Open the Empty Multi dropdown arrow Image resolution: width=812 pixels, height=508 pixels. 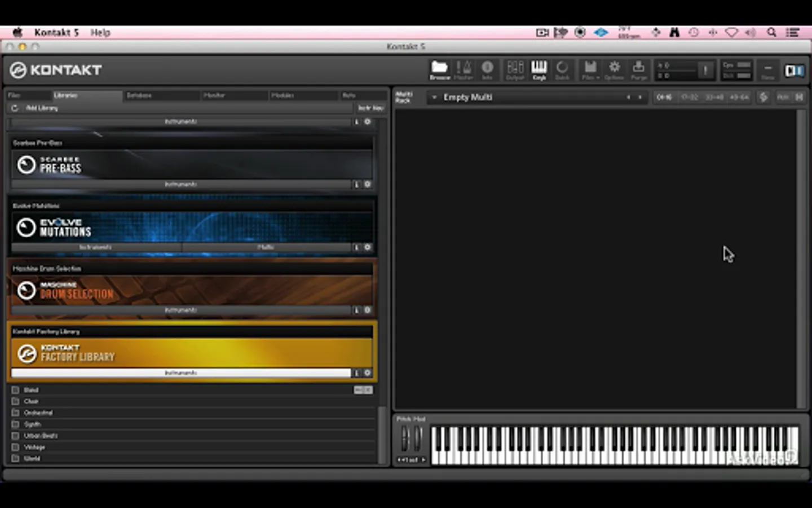434,97
